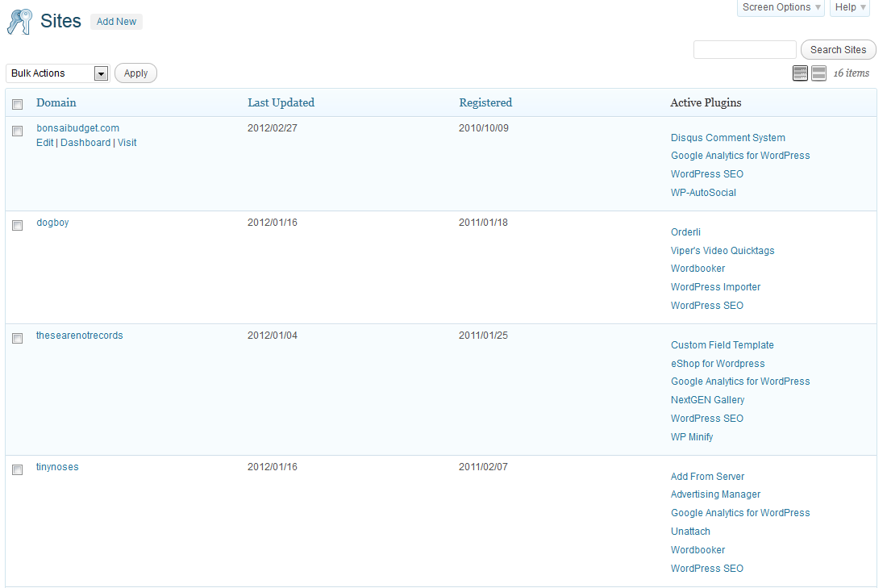
Task: Click the Search Sites button
Action: pos(838,50)
